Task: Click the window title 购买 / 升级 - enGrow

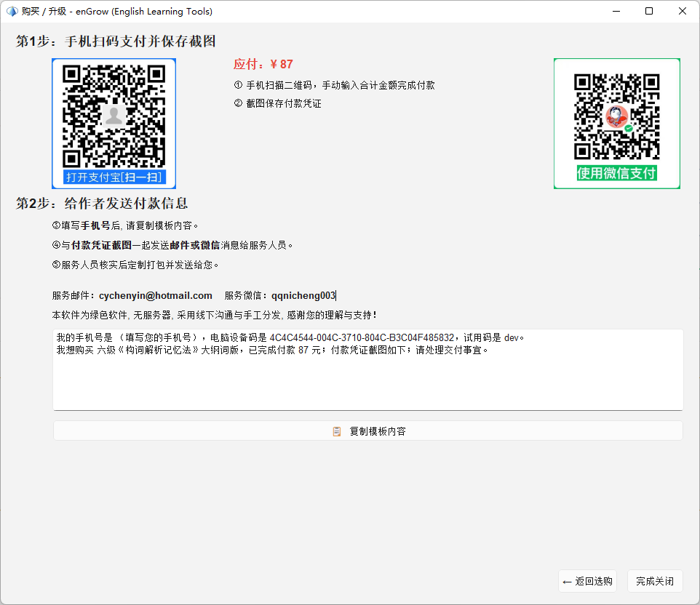Action: (x=117, y=11)
